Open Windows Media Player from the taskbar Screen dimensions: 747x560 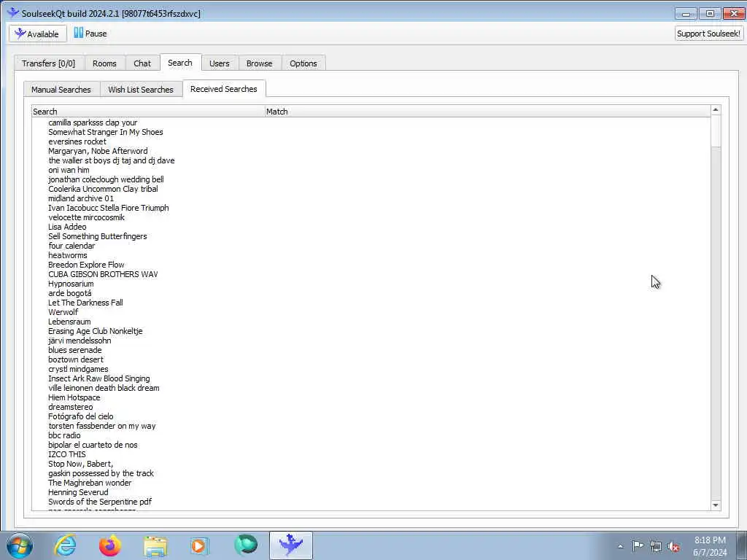pyautogui.click(x=200, y=545)
